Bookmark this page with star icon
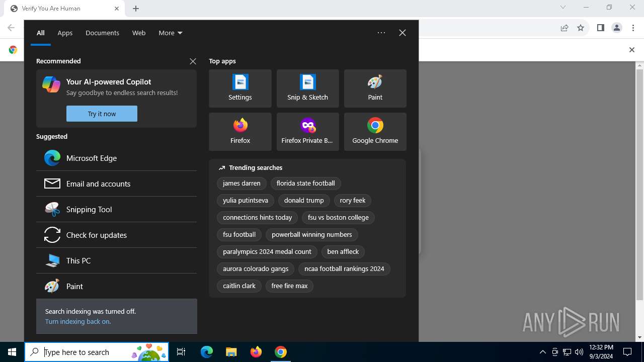Screen dimensions: 644x362 point(581,28)
